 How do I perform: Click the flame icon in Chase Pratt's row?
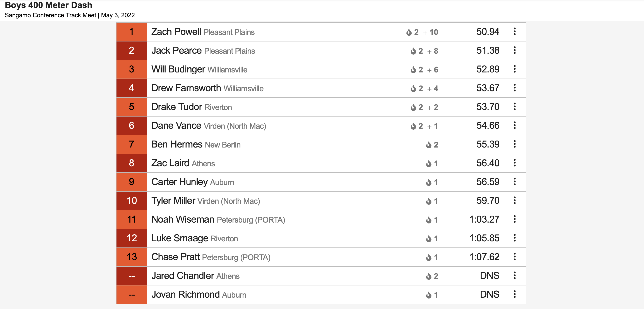pyautogui.click(x=429, y=257)
